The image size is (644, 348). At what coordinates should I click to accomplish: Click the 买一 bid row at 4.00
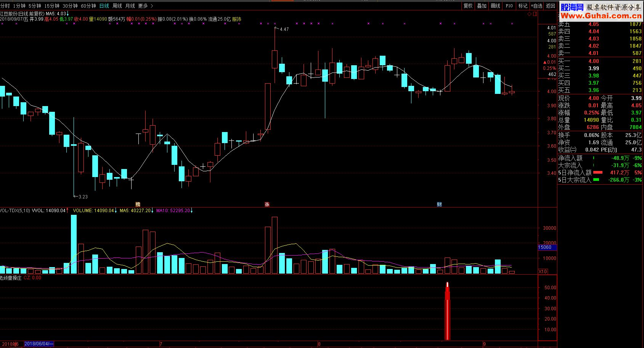pos(600,61)
